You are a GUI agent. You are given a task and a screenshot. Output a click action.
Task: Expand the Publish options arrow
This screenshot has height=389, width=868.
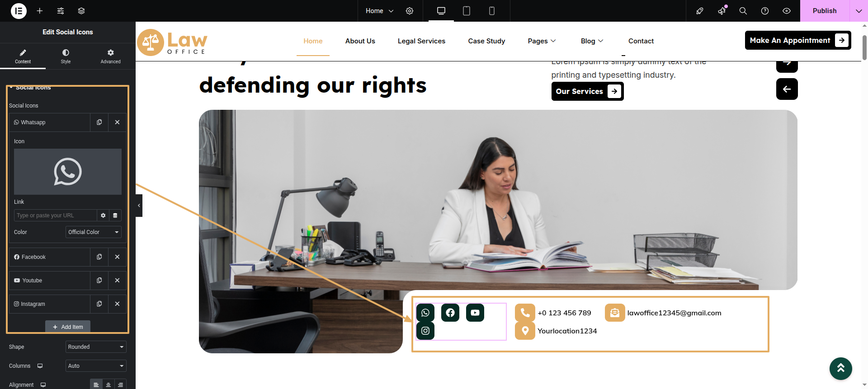click(x=859, y=11)
